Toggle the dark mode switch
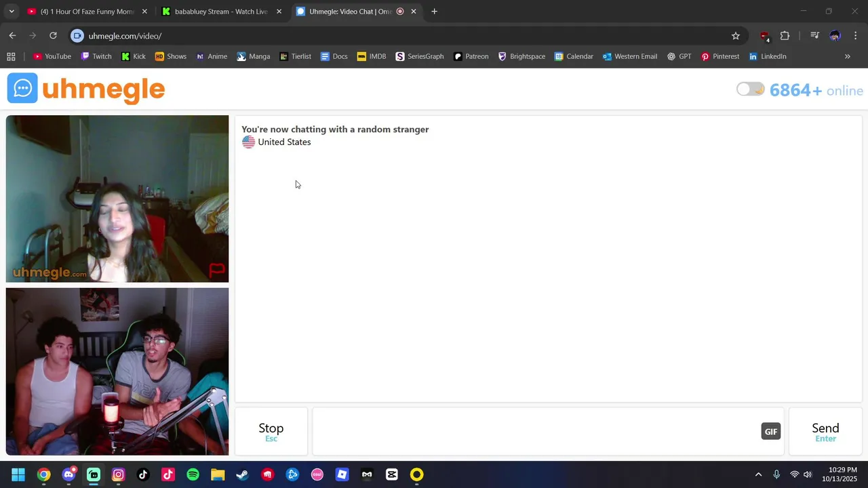 click(x=750, y=89)
